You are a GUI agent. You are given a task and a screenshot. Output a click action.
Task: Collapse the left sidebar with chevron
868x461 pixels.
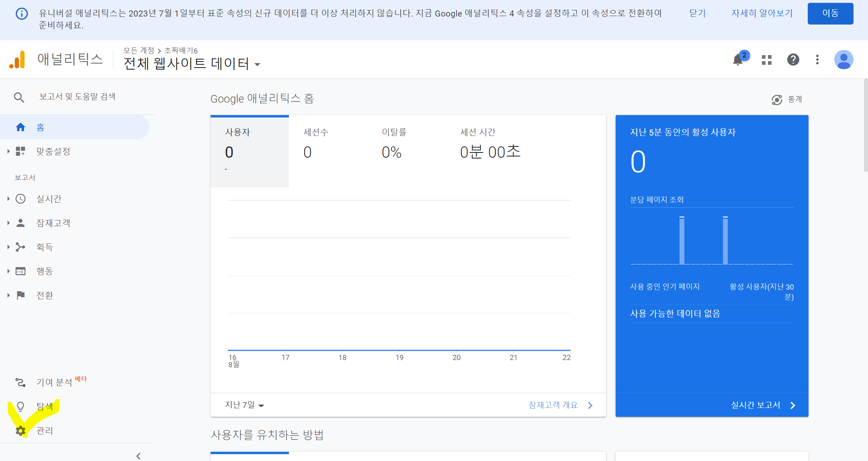[x=138, y=456]
